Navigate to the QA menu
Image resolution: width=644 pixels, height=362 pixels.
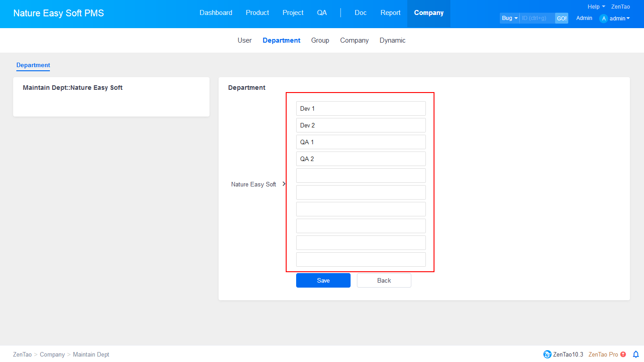322,13
